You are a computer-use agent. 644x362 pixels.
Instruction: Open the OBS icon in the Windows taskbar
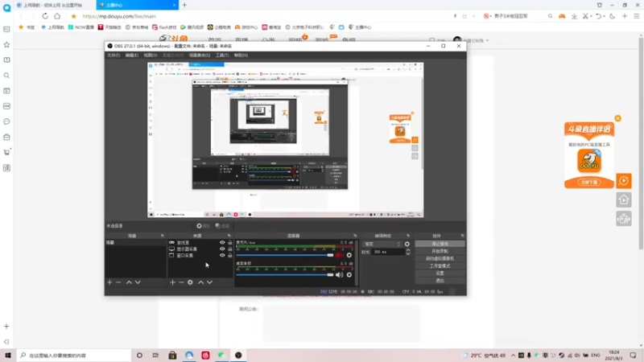click(x=238, y=356)
